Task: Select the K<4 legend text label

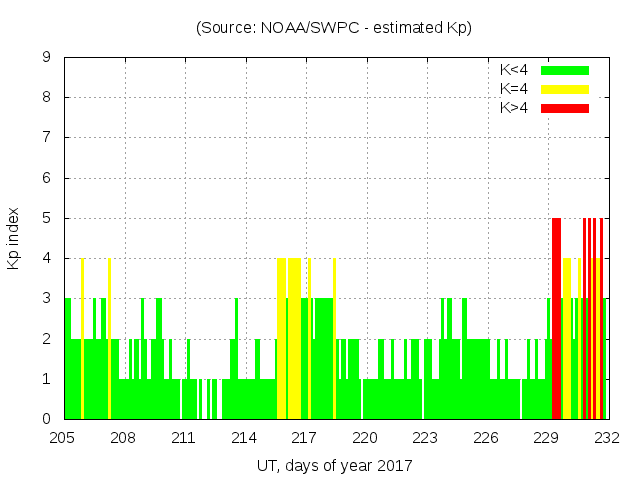Action: pyautogui.click(x=514, y=70)
